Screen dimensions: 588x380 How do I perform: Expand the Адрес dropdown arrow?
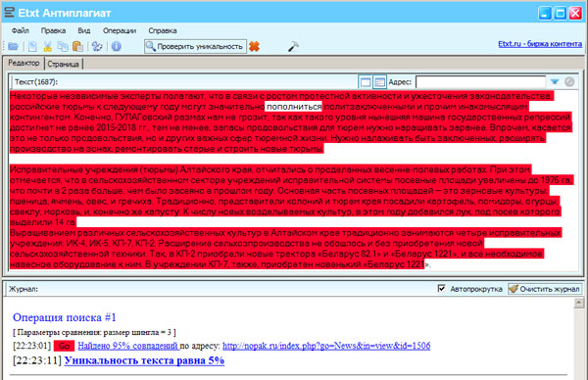(x=555, y=81)
